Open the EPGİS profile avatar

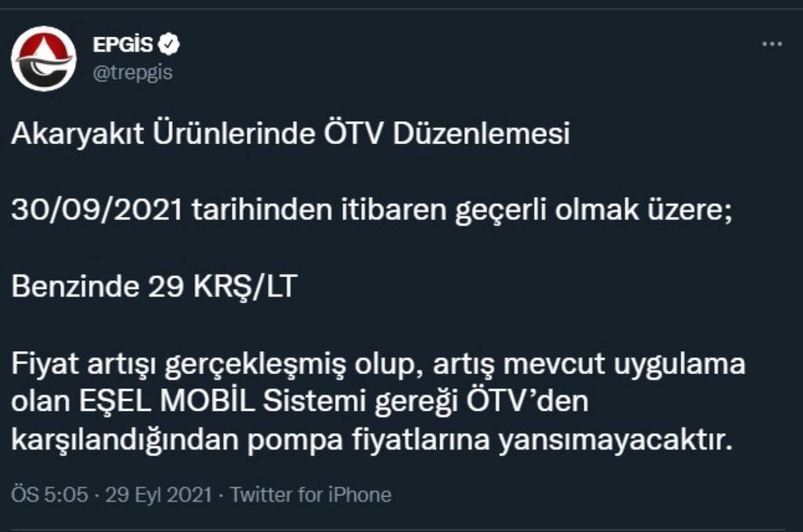point(44,58)
